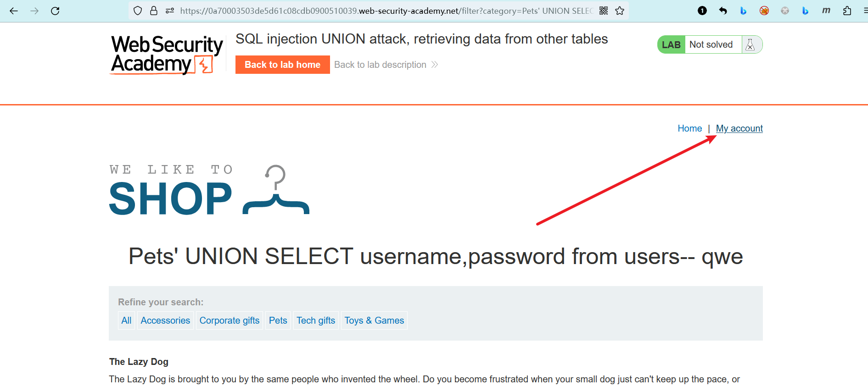Click the Back to lab home button
Image resolution: width=868 pixels, height=386 pixels.
pos(282,65)
